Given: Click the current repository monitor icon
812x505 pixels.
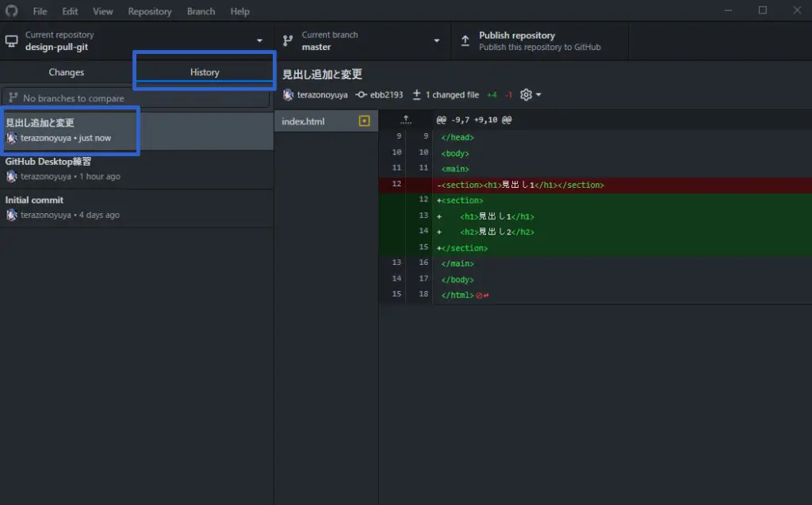Looking at the screenshot, I should coord(12,41).
